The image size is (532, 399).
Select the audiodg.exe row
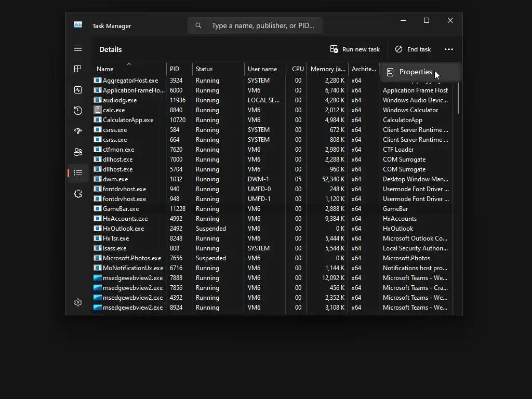(272, 100)
